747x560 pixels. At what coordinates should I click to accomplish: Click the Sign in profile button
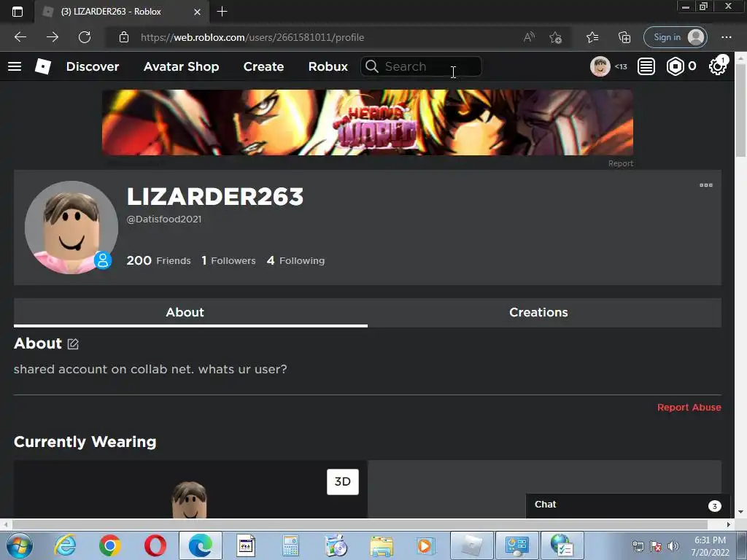point(675,37)
